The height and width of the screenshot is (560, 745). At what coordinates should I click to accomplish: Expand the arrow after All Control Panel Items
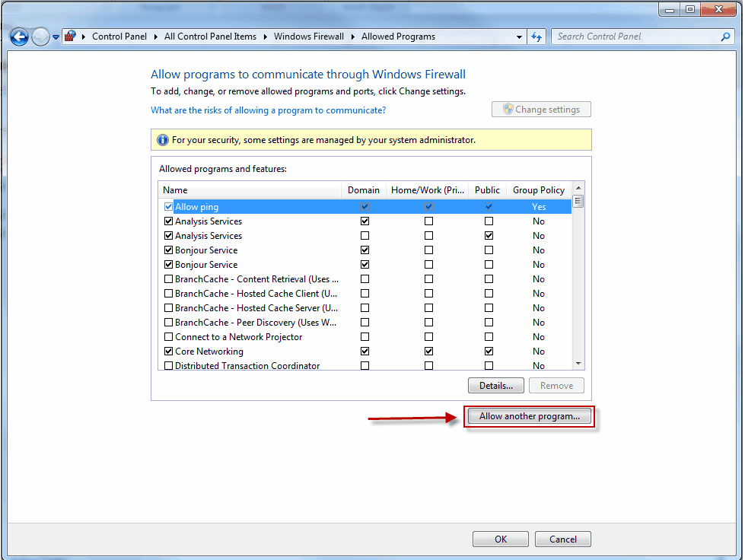point(265,37)
